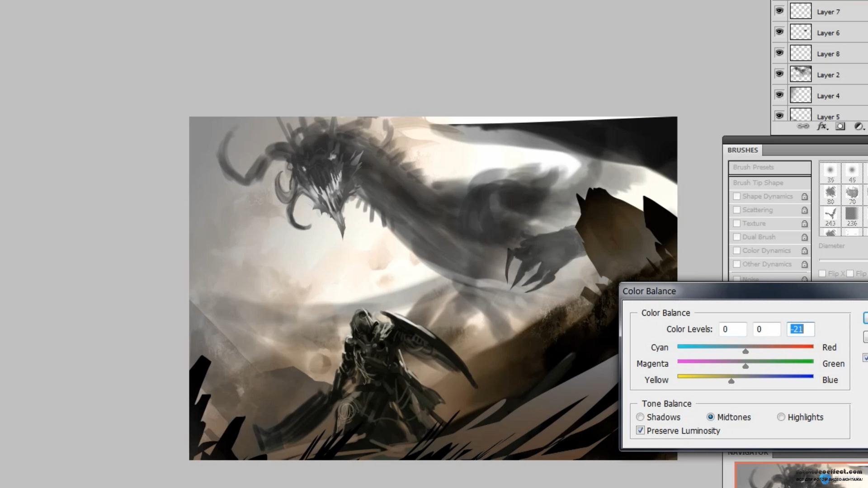The image size is (868, 488).
Task: Select the Shadows tone balance option
Action: [640, 417]
